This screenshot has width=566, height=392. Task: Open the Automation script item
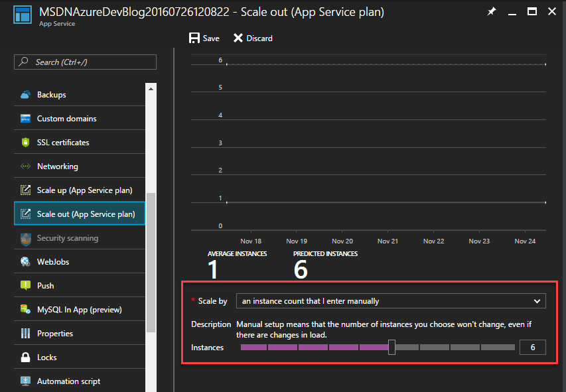tap(80, 381)
